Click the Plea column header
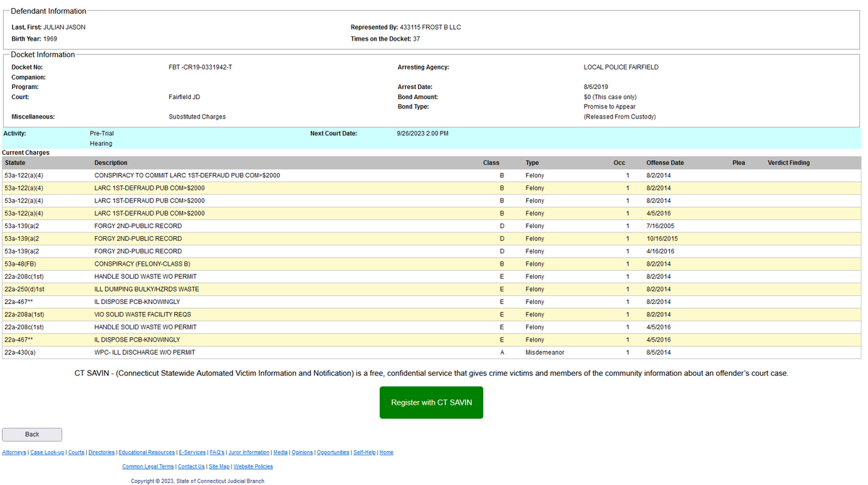The height and width of the screenshot is (485, 868). click(x=739, y=163)
